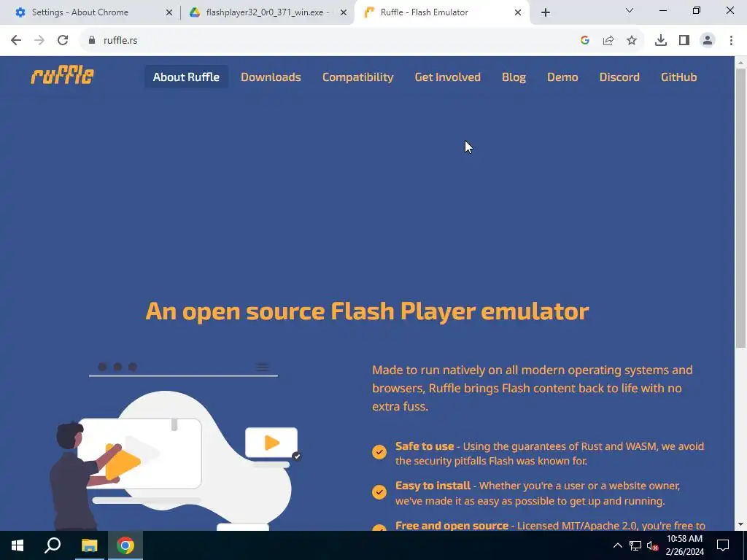This screenshot has width=747, height=560.
Task: Open the Ruffle Blog link
Action: (514, 77)
